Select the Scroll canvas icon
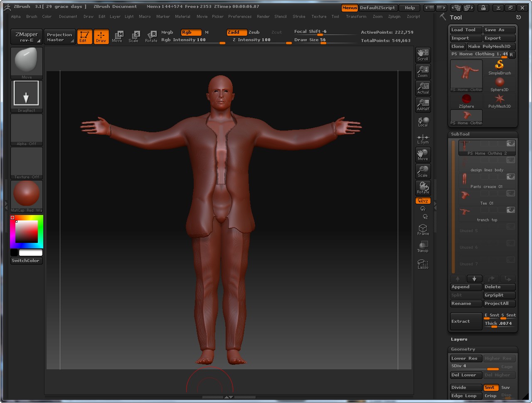Image resolution: width=532 pixels, height=403 pixels. (423, 54)
